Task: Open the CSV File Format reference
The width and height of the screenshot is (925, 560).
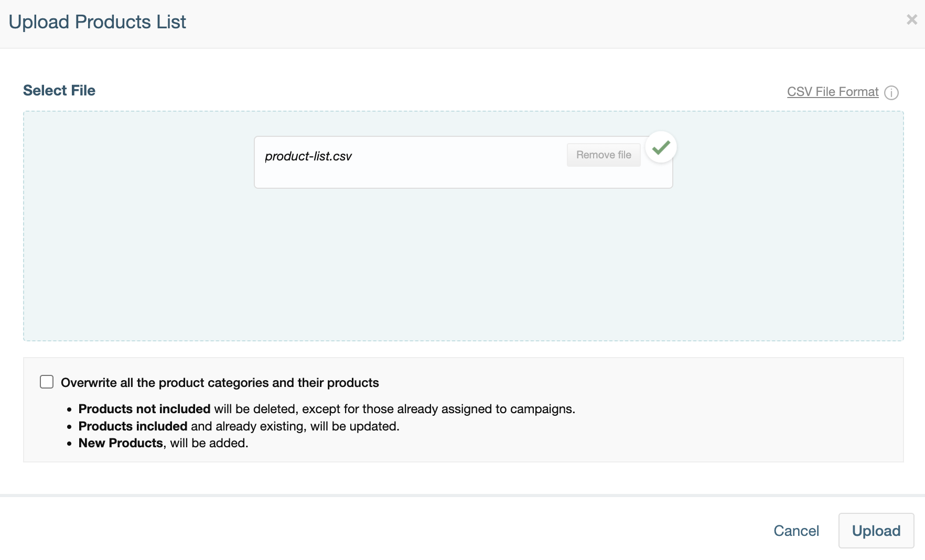Action: coord(832,92)
